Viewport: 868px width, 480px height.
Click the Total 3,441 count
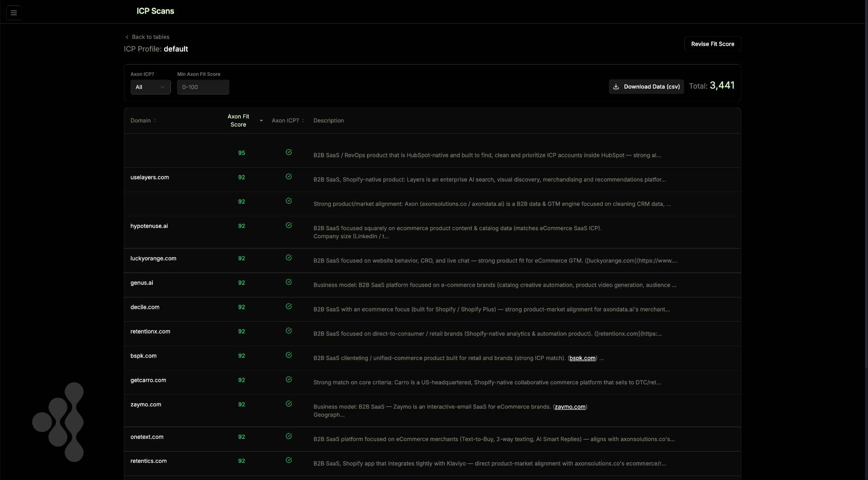tap(712, 86)
